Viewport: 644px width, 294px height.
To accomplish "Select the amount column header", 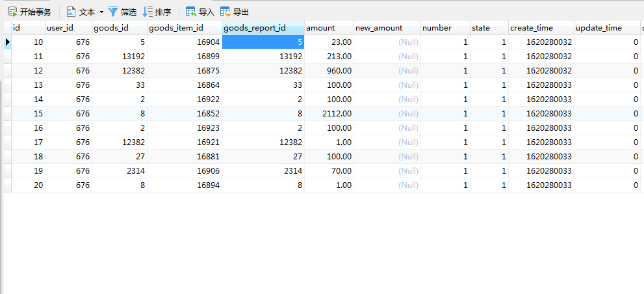I will [x=329, y=28].
